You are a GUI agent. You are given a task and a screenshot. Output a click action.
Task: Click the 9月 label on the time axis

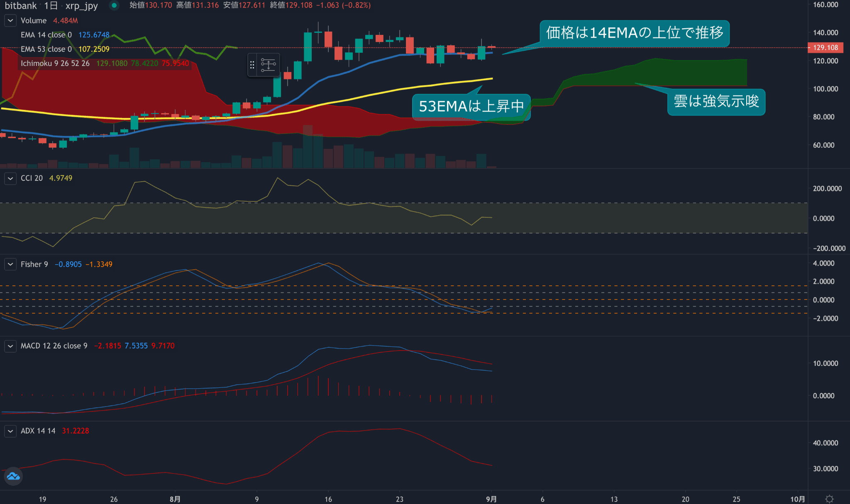point(492,499)
